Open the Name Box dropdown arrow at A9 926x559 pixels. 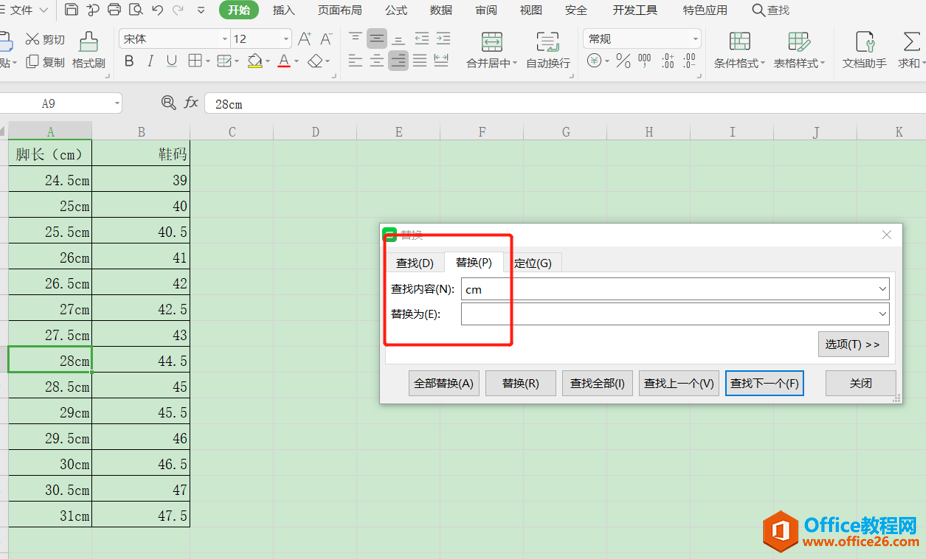116,104
